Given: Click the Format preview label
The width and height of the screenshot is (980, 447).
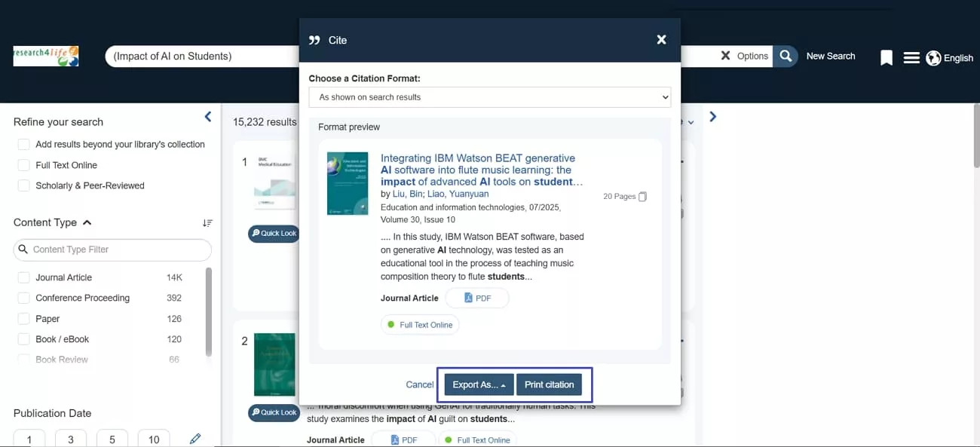Looking at the screenshot, I should (x=349, y=127).
